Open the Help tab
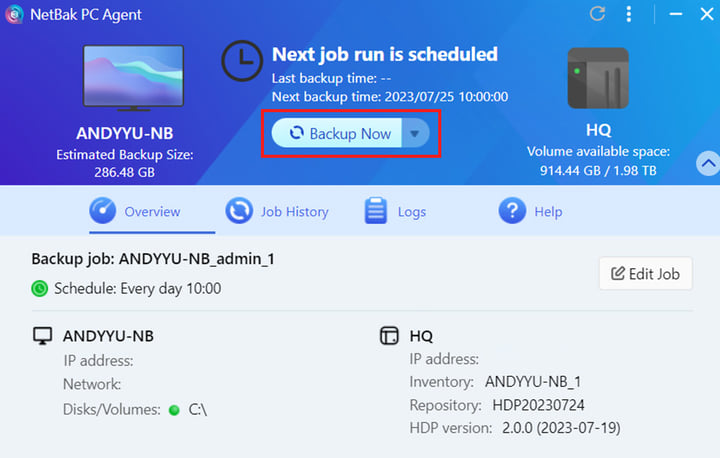Screen dimensions: 720x458 click(530, 212)
